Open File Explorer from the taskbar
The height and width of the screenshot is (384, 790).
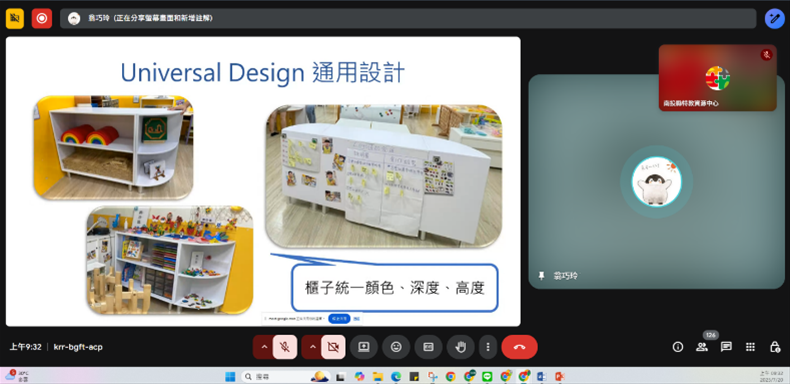pos(377,376)
